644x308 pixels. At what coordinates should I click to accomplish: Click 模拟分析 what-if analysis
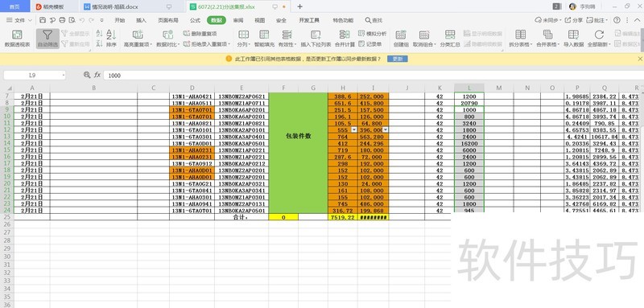pyautogui.click(x=373, y=34)
